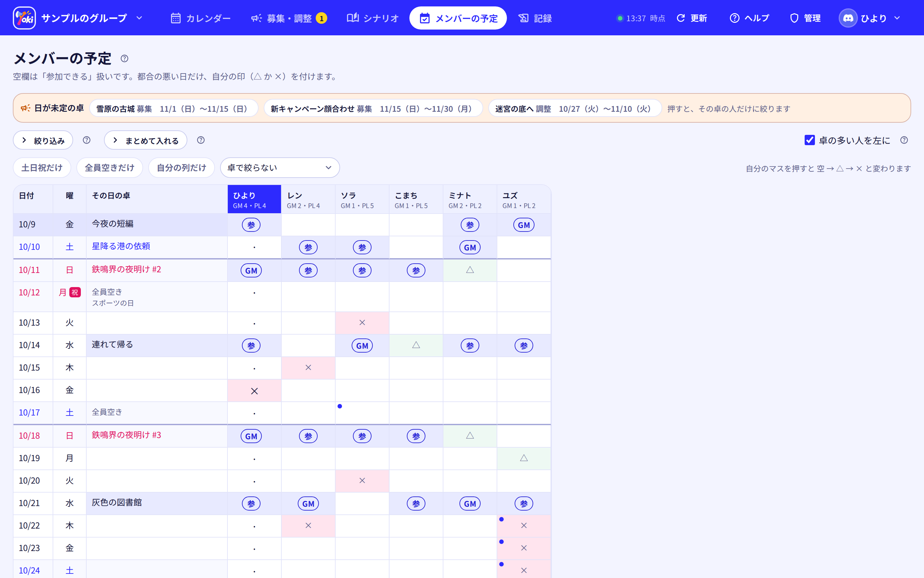Screen dimensions: 924x578
Task: Filter by 雪原の古城 募集 table chip
Action: (174, 109)
